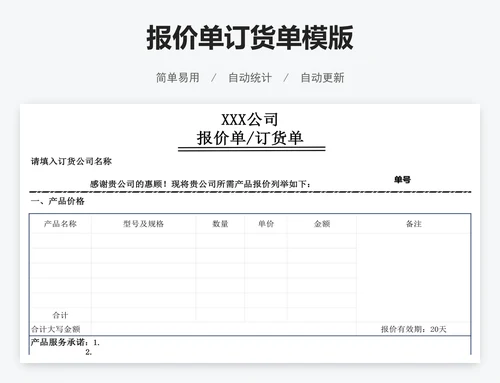Select the 合计 row label

coord(60,315)
